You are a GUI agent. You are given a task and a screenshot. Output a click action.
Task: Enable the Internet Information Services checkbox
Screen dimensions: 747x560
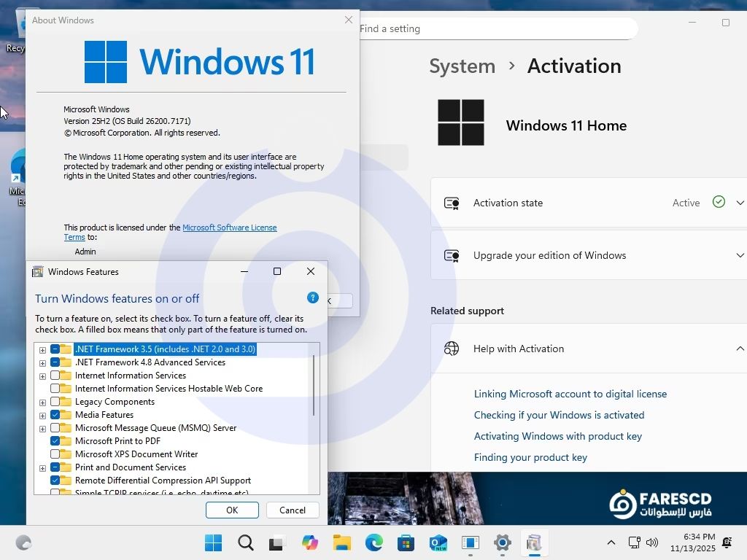point(55,376)
